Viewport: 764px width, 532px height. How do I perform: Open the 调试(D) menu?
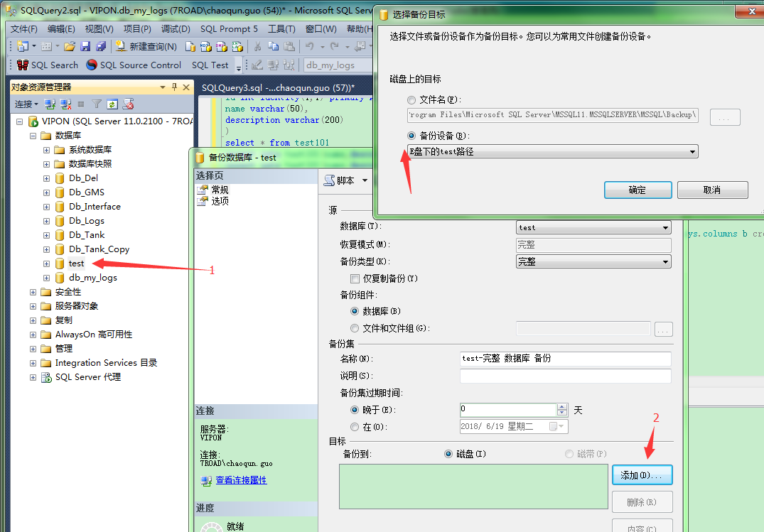pos(176,28)
